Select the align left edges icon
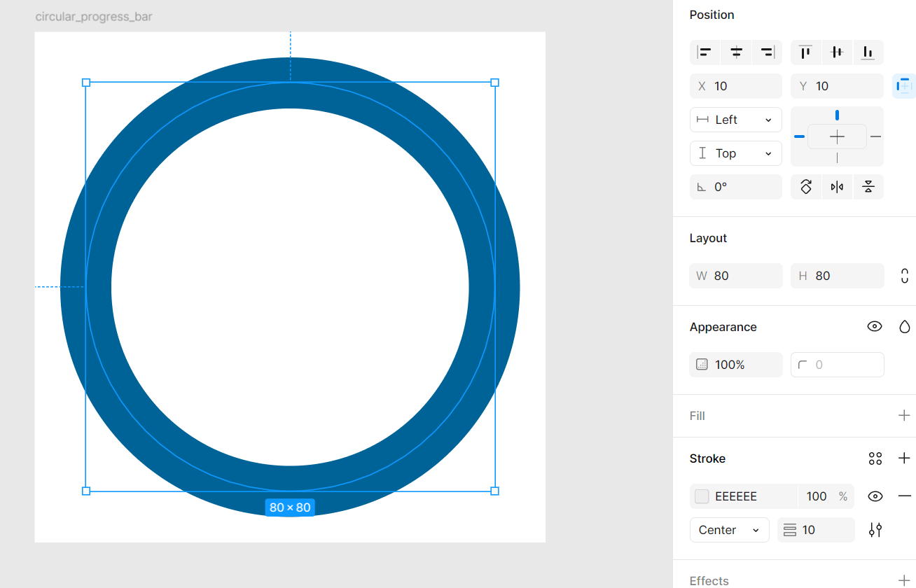The width and height of the screenshot is (916, 588). coord(705,52)
